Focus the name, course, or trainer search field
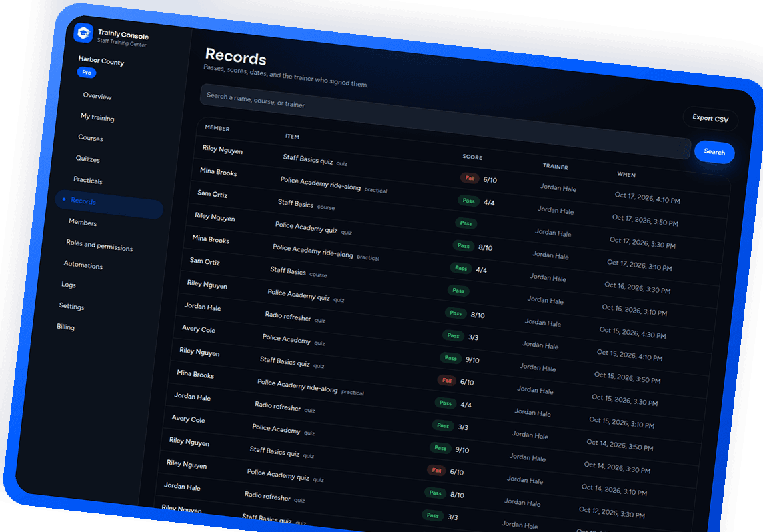Image resolution: width=763 pixels, height=532 pixels. 446,121
